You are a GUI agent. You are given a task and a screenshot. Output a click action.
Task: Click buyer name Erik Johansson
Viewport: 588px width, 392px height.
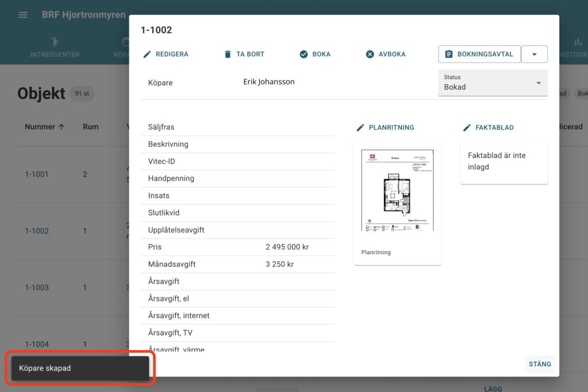pyautogui.click(x=269, y=82)
